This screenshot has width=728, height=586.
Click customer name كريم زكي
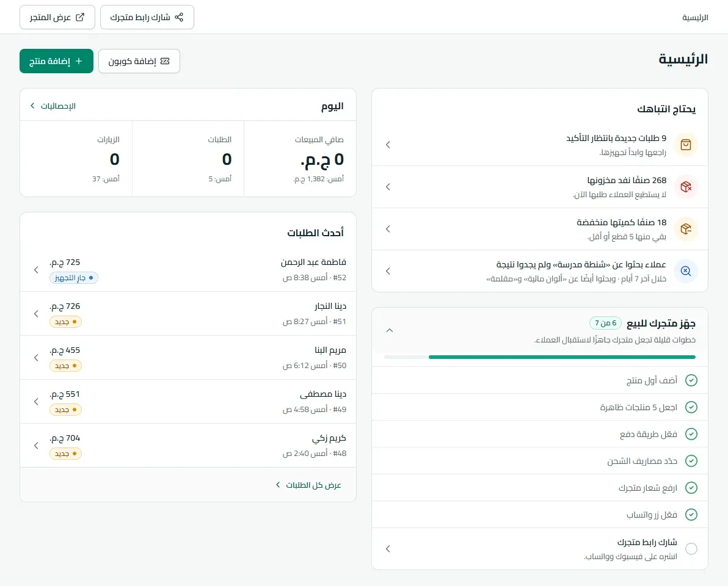pos(329,438)
